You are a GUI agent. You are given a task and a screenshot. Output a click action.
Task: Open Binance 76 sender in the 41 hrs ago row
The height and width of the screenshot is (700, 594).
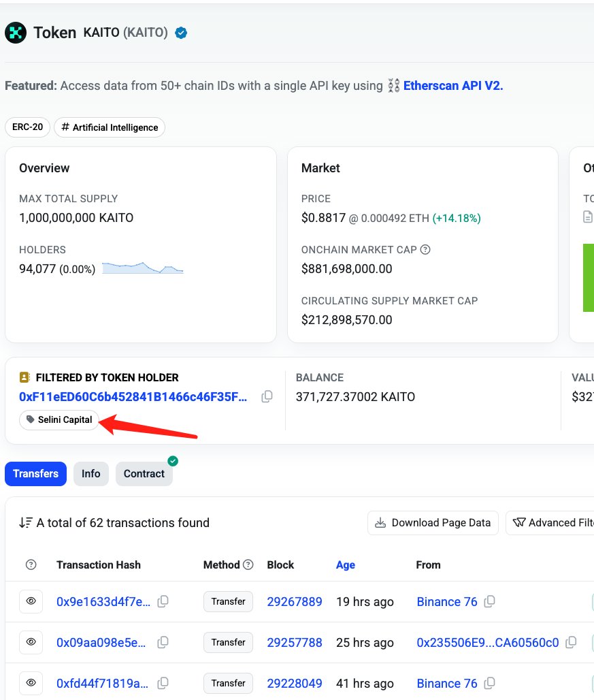447,684
